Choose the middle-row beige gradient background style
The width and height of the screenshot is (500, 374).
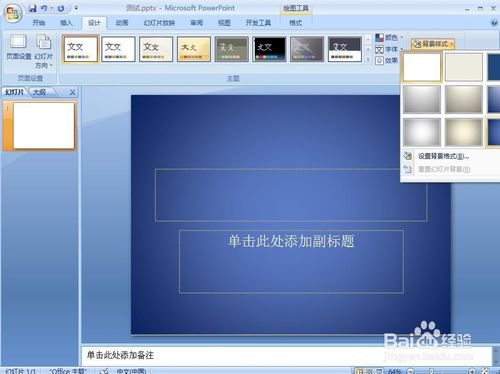click(464, 99)
